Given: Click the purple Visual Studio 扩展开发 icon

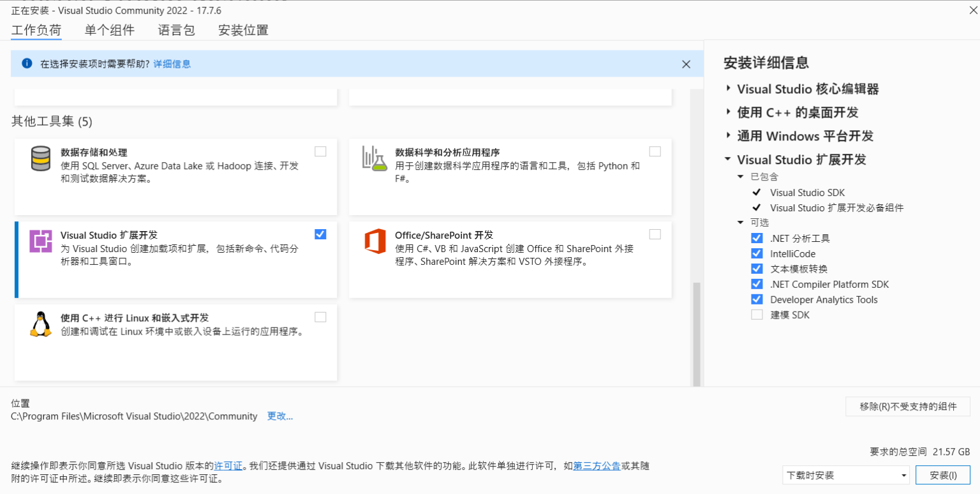Looking at the screenshot, I should pyautogui.click(x=41, y=241).
